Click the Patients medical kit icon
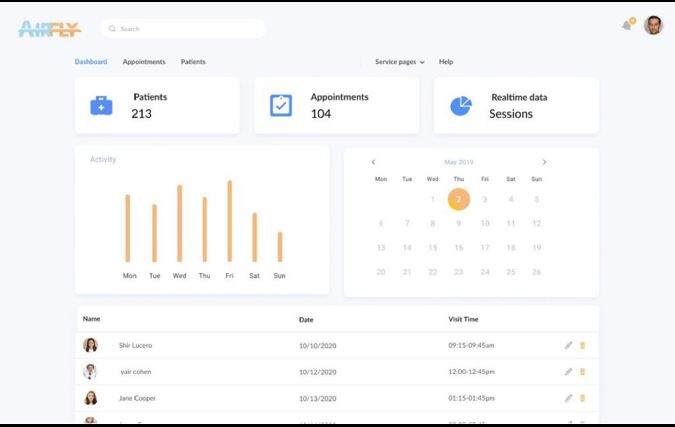 [101, 106]
